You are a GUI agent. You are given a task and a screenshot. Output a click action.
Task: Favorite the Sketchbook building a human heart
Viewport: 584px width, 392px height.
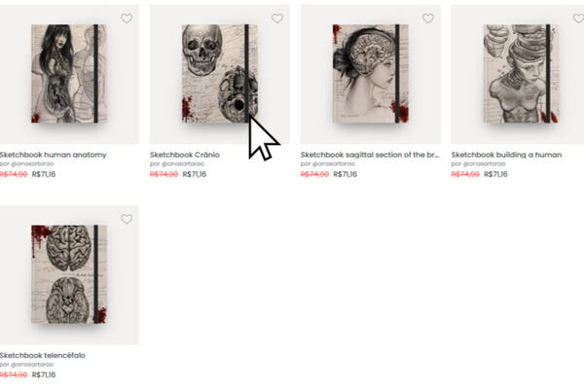click(578, 18)
